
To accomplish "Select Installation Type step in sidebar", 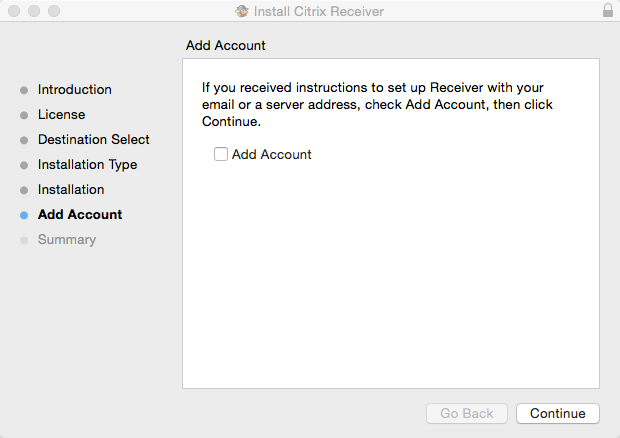I will point(87,164).
